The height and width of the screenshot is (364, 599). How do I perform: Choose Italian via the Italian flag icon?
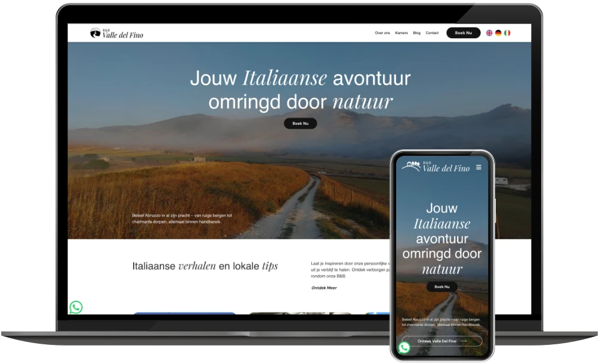(x=506, y=33)
